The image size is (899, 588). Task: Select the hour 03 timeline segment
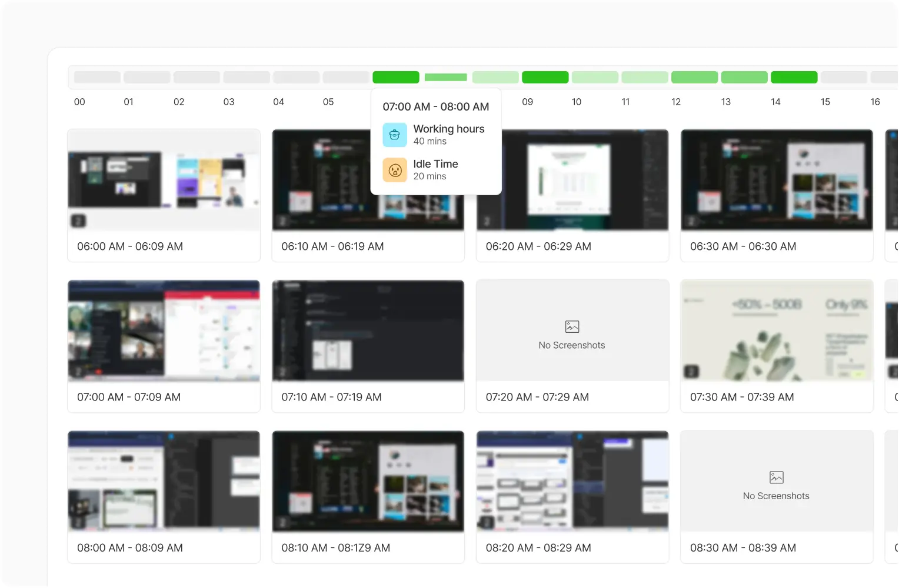247,77
